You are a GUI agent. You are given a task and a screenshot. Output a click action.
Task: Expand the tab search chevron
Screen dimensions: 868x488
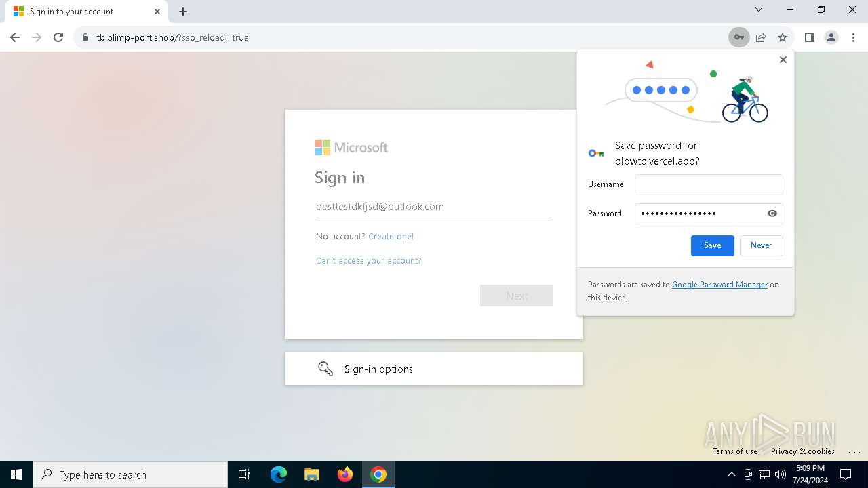[759, 9]
